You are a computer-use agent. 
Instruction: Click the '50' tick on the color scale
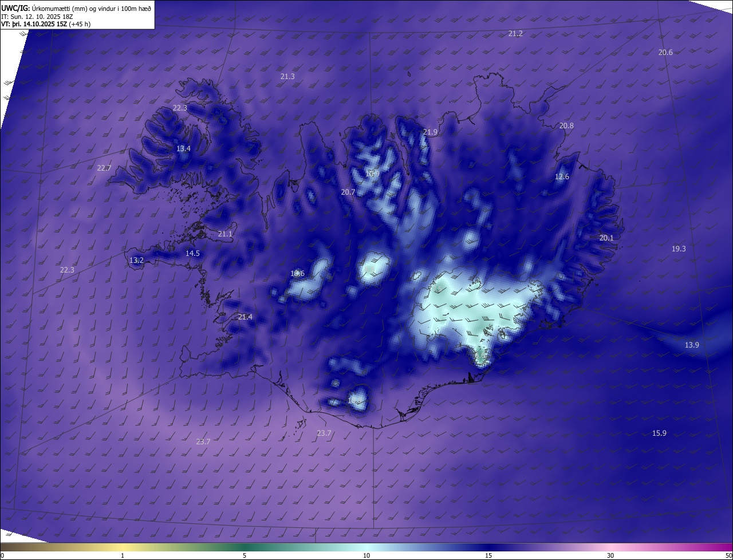pos(728,555)
